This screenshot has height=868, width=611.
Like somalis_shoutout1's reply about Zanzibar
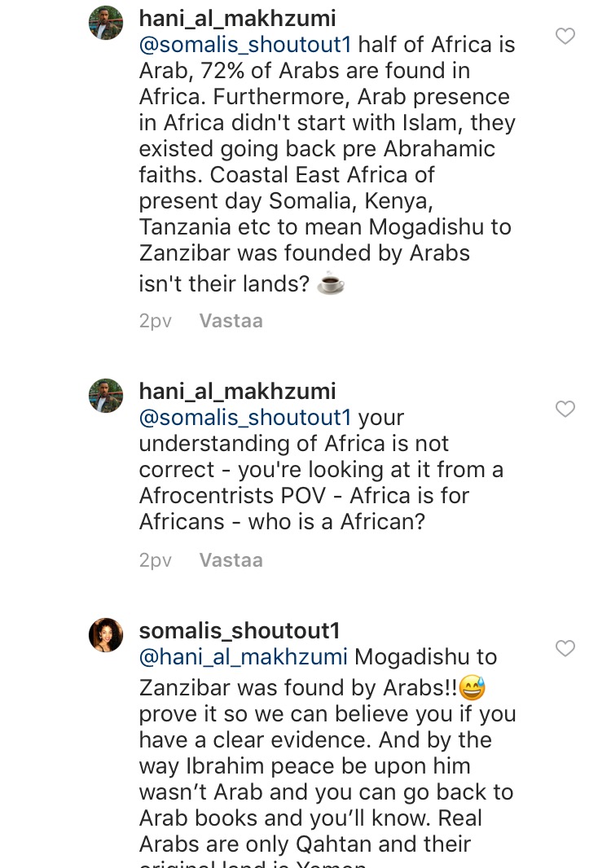pos(565,648)
